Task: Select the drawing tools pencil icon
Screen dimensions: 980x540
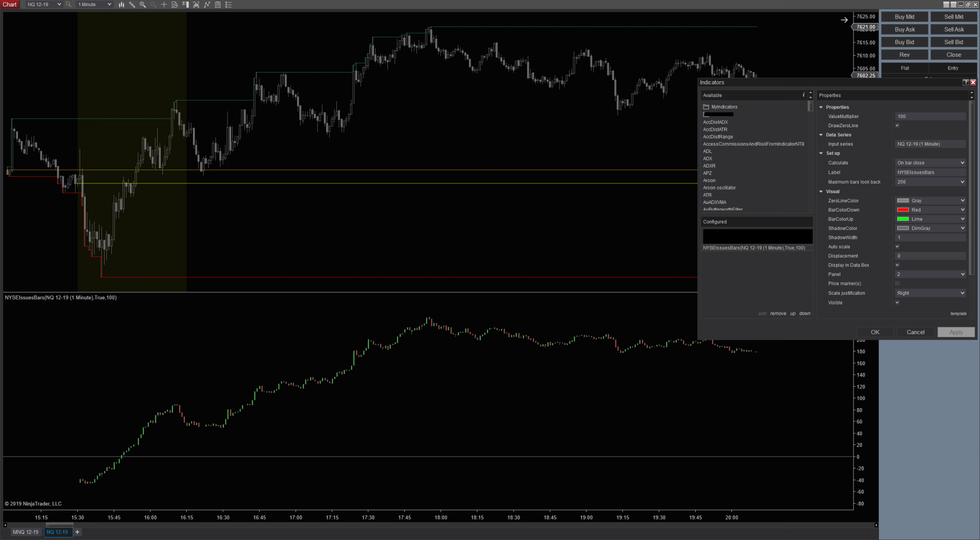Action: tap(132, 5)
